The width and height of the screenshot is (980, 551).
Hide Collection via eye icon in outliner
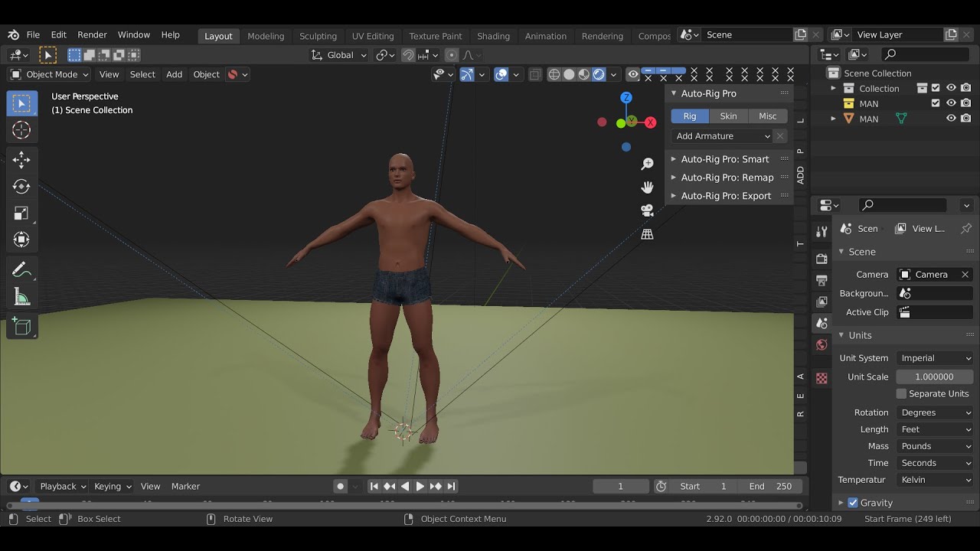[951, 89]
